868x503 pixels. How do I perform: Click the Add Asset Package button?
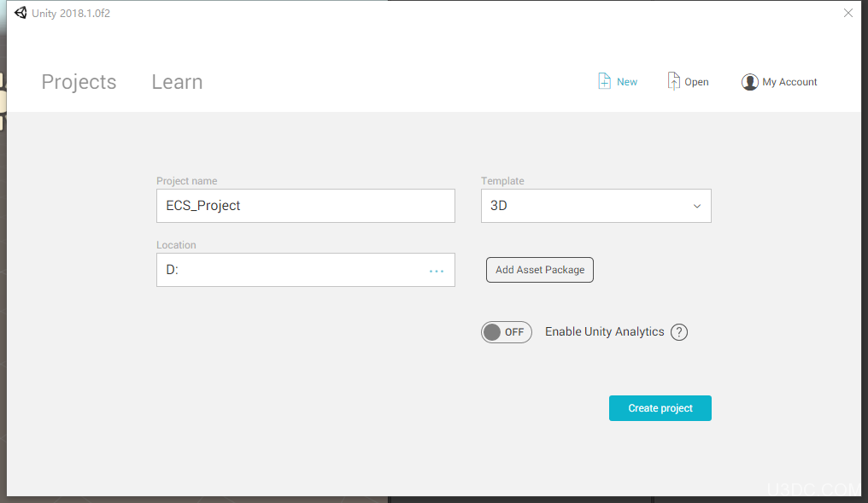pyautogui.click(x=540, y=270)
